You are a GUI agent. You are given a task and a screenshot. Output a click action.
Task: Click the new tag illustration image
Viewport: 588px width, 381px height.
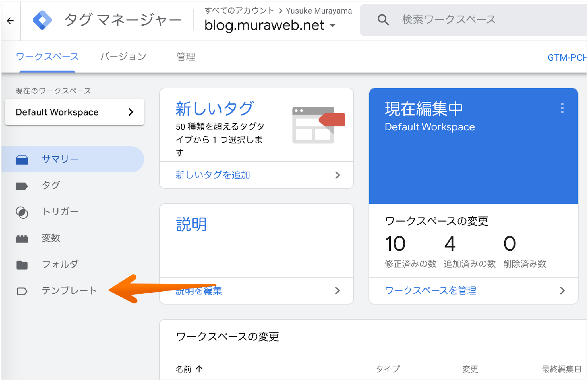(318, 125)
